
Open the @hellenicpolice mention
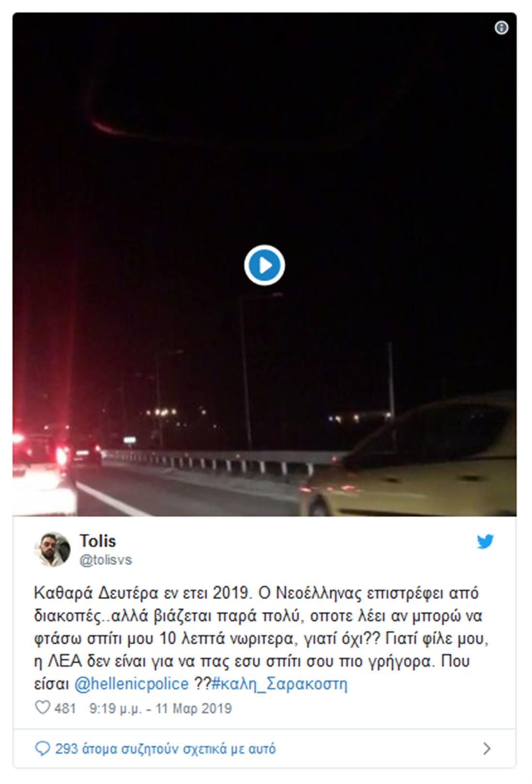pyautogui.click(x=131, y=684)
